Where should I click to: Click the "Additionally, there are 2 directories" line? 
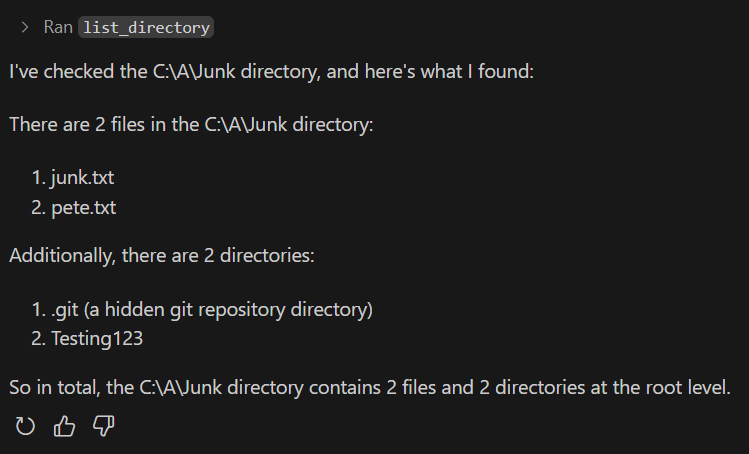162,256
